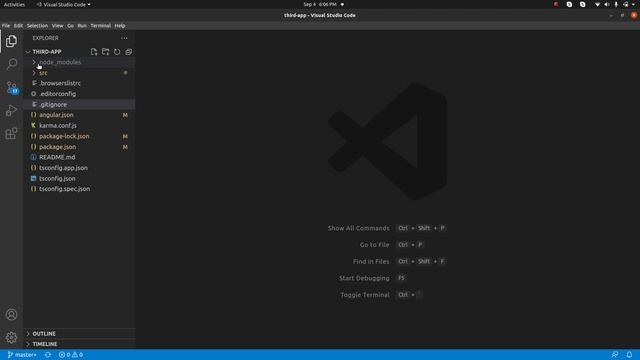Image resolution: width=640 pixels, height=360 pixels.
Task: Open Explorer more actions ellipsis
Action: pos(124,38)
